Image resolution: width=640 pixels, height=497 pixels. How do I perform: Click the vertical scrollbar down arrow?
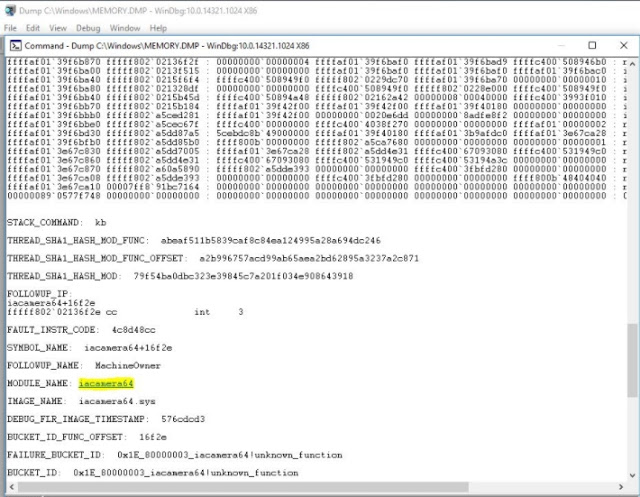coord(631,475)
